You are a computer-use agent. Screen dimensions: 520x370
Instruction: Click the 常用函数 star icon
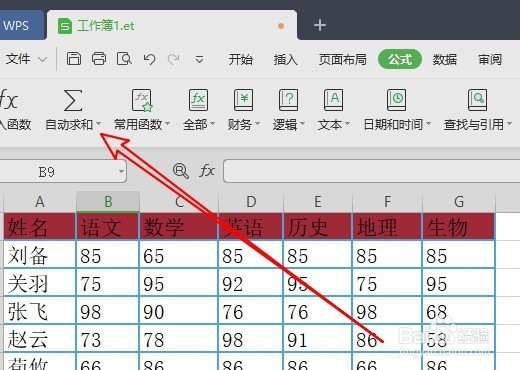coord(142,100)
